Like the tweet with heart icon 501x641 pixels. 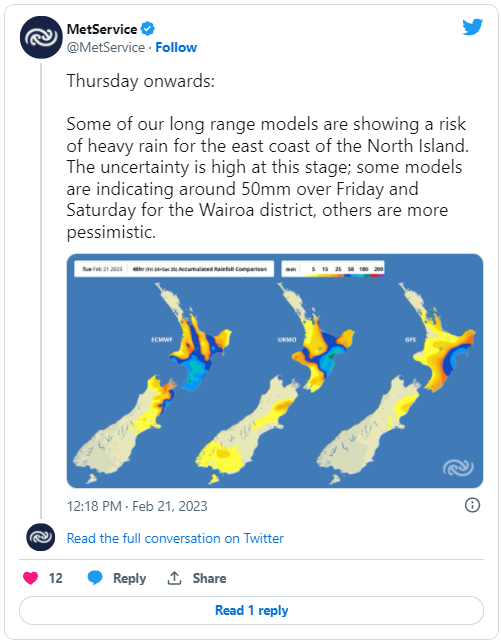pos(31,578)
